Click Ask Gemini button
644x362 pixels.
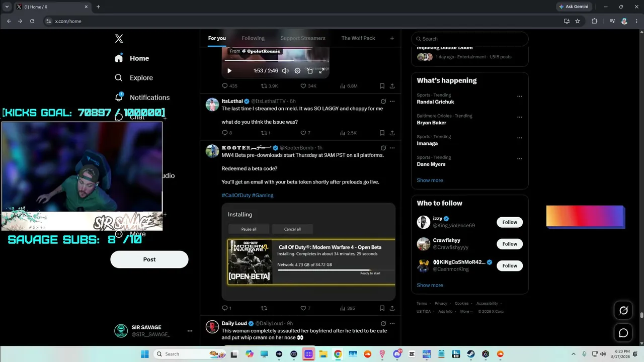574,7
